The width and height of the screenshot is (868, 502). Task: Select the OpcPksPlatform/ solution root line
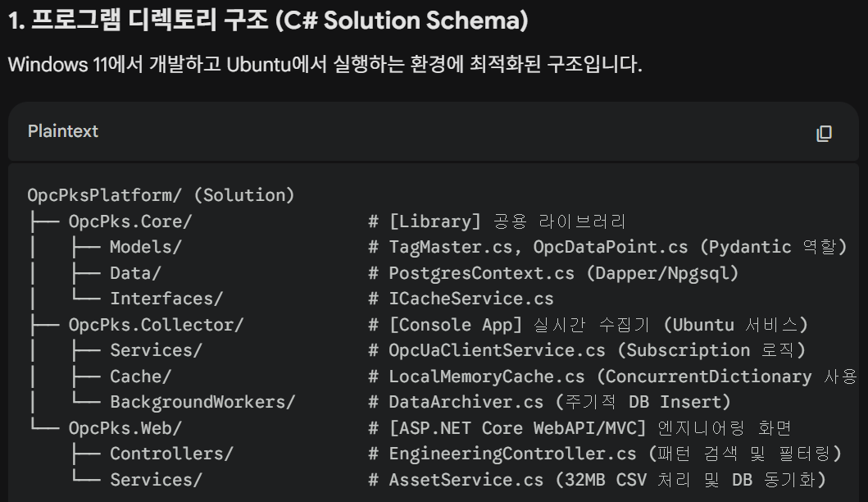tap(161, 195)
